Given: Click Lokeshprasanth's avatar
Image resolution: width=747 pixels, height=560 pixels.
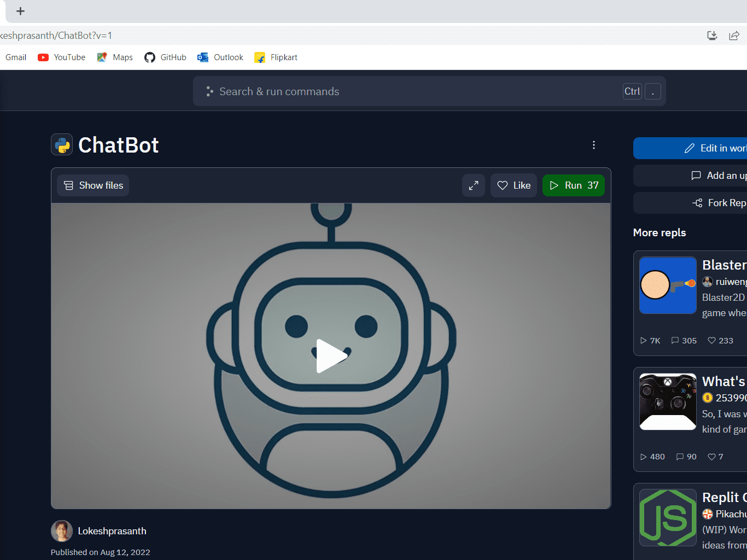Looking at the screenshot, I should (62, 531).
